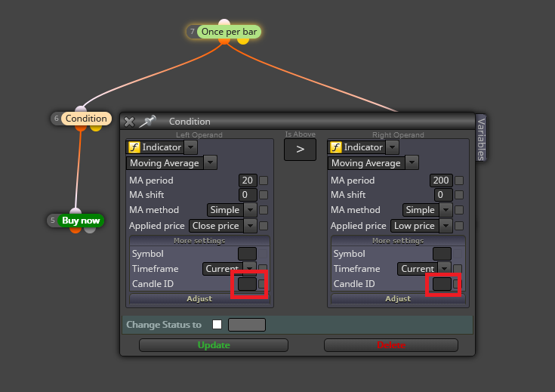The width and height of the screenshot is (555, 392).
Task: Collapse Left Operand More settings section
Action: click(x=199, y=241)
